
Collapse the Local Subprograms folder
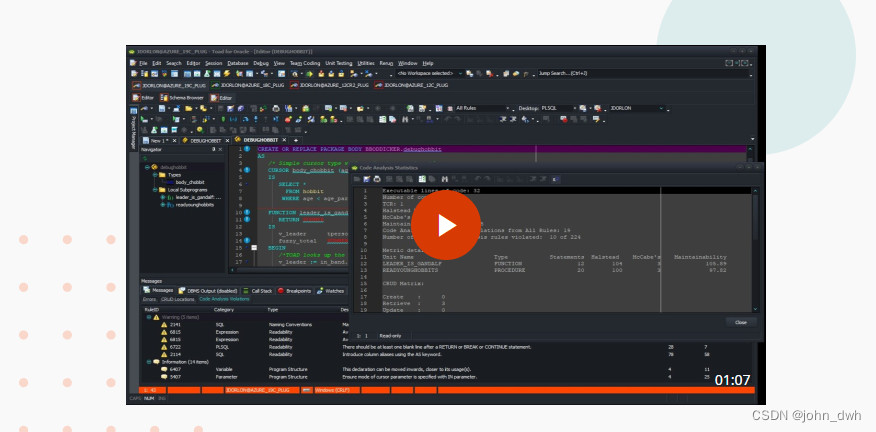(155, 190)
